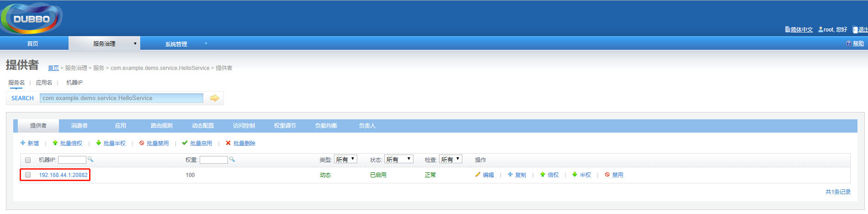
Task: Check the 192.168.44.1:20882 row checkbox
Action: tap(28, 175)
